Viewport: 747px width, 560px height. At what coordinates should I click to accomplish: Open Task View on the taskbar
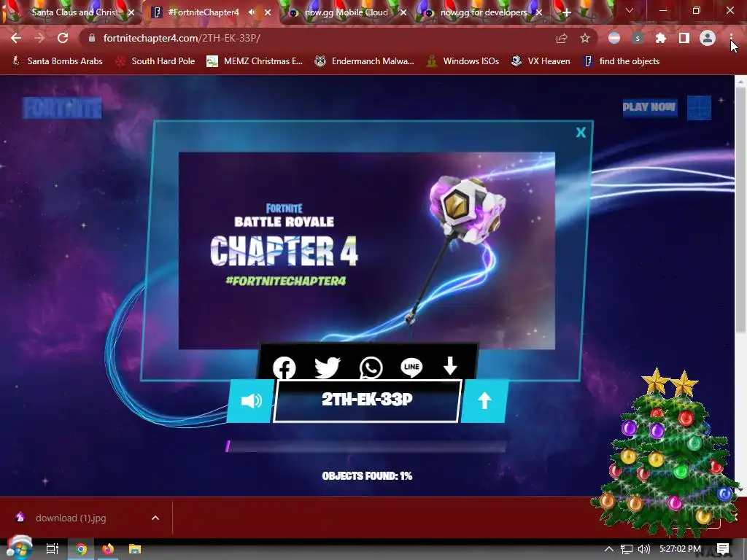pyautogui.click(x=52, y=549)
